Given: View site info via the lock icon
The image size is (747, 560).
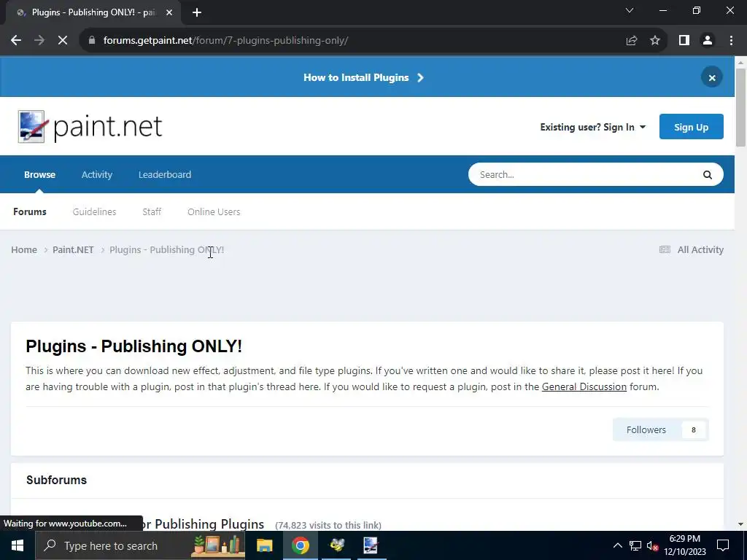Looking at the screenshot, I should point(92,41).
